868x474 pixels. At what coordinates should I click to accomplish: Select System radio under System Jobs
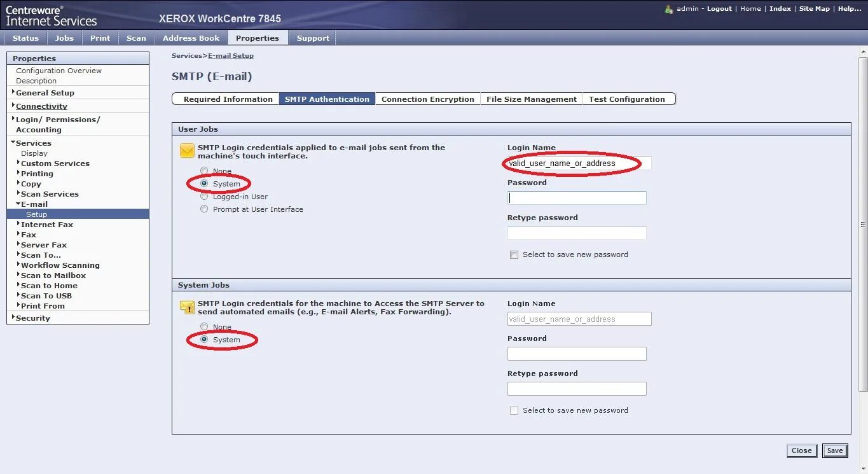tap(204, 339)
